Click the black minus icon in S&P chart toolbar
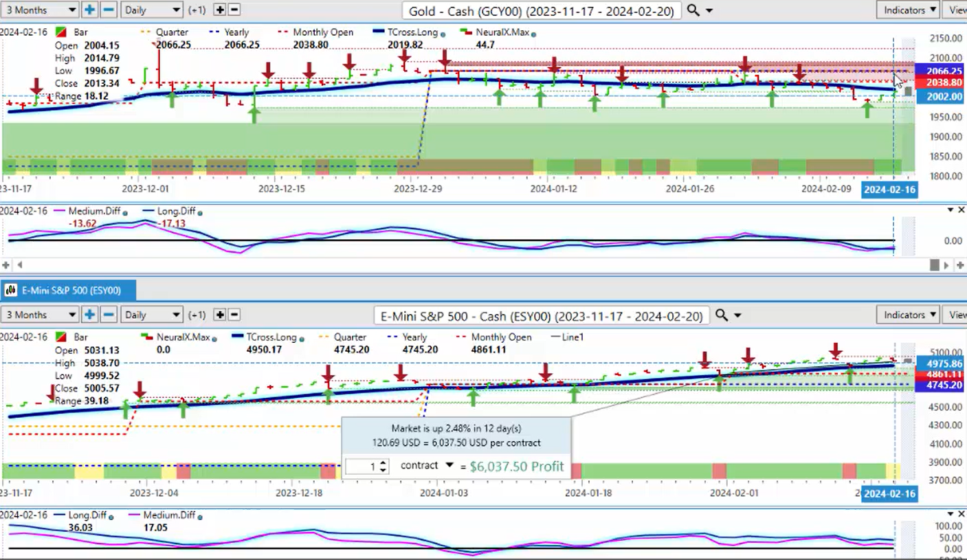This screenshot has height=560, width=967. (x=234, y=315)
